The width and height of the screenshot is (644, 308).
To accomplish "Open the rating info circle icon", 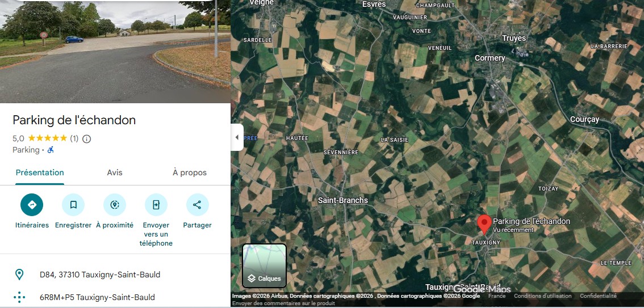I will pyautogui.click(x=87, y=138).
